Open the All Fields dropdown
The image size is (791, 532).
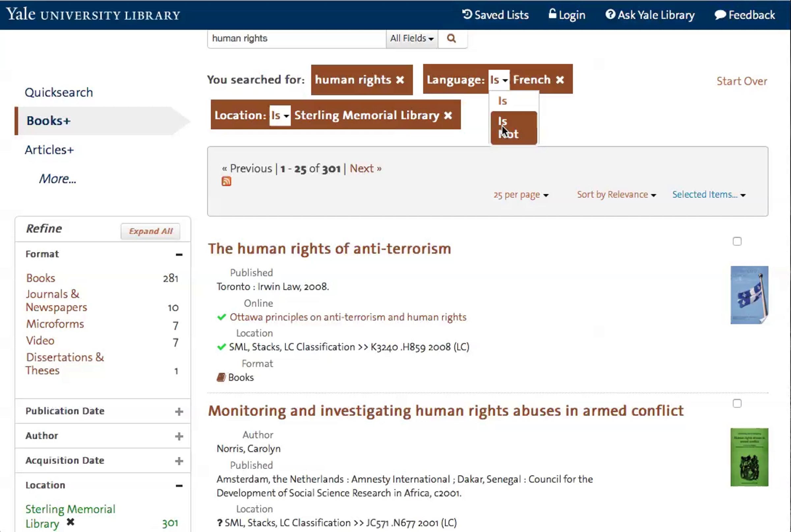pos(411,38)
